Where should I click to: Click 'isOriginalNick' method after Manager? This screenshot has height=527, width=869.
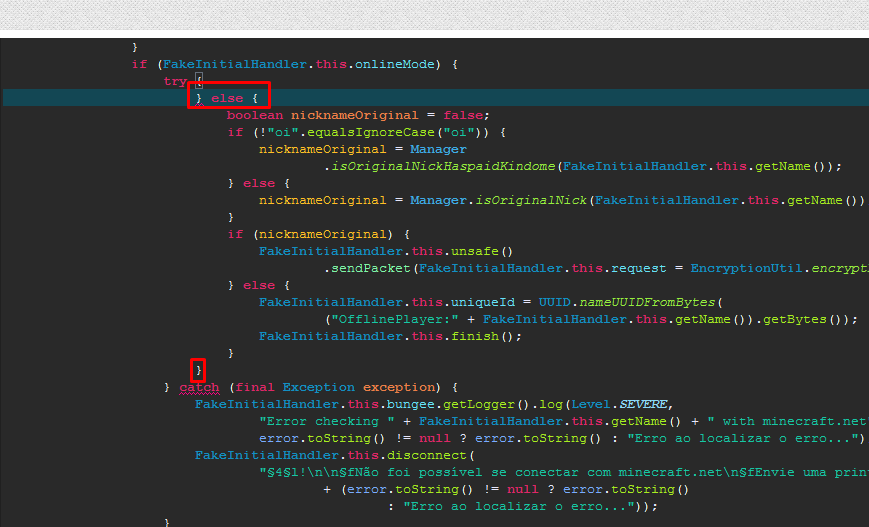click(531, 200)
